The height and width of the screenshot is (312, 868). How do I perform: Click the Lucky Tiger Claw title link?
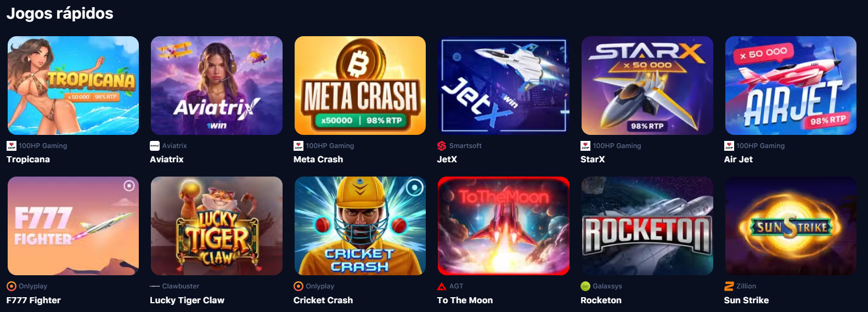(187, 300)
